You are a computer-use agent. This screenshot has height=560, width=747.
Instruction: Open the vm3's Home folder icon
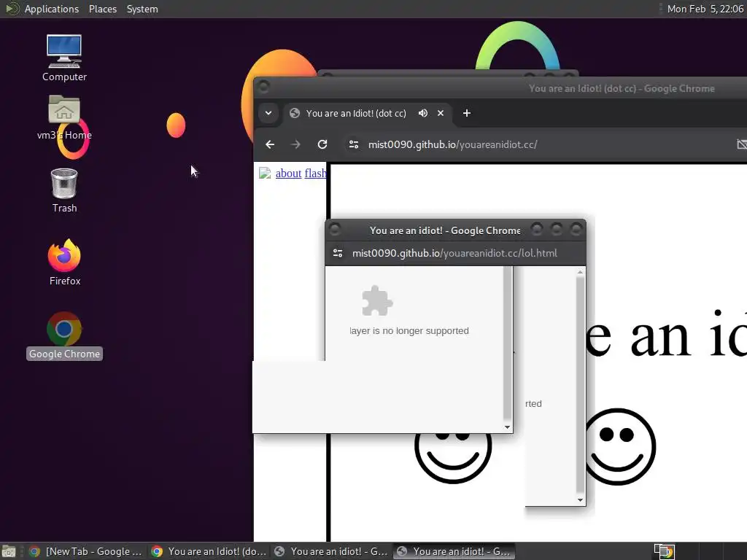(x=64, y=117)
